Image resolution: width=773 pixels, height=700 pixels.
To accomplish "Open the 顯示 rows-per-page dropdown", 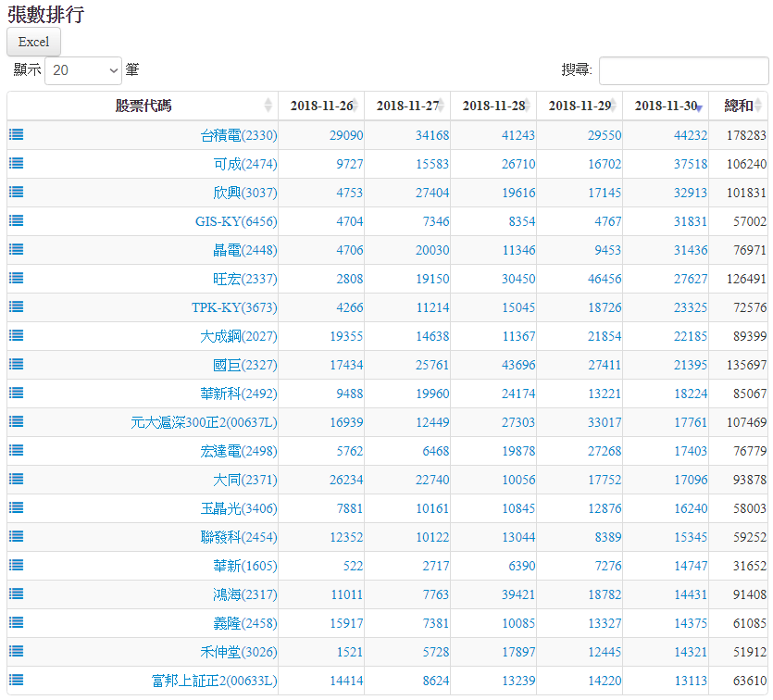I will click(83, 69).
